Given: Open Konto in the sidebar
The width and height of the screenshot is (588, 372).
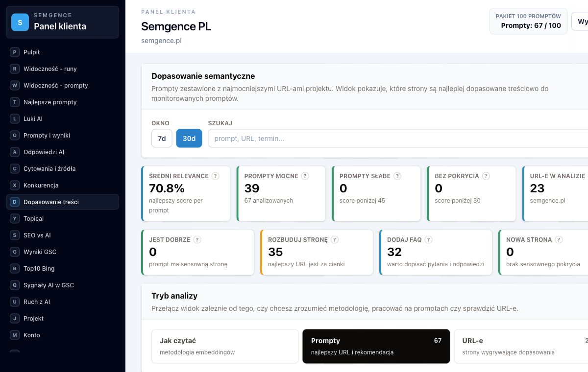Looking at the screenshot, I should pos(62,335).
